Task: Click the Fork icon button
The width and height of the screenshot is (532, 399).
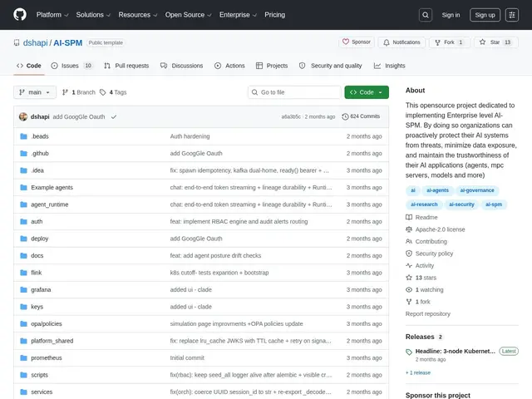Action: coord(437,42)
